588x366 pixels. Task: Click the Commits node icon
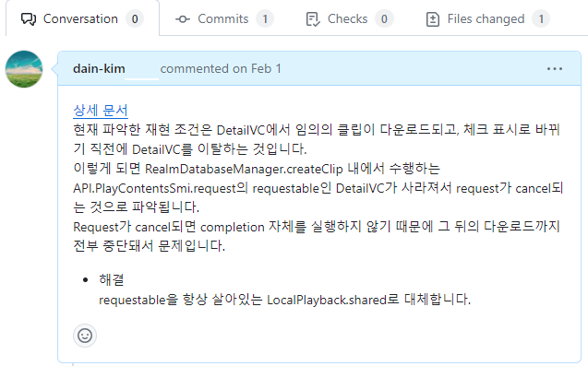click(183, 19)
